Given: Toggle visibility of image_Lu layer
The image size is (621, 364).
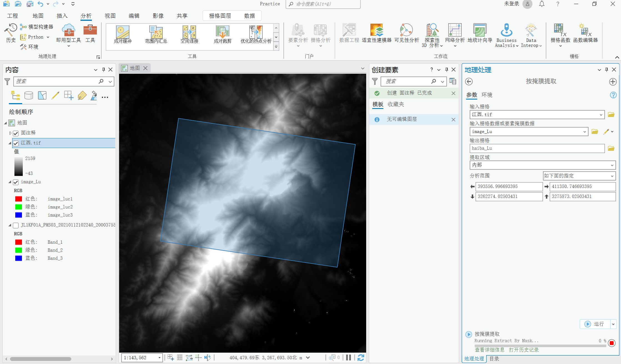Looking at the screenshot, I should (x=16, y=182).
